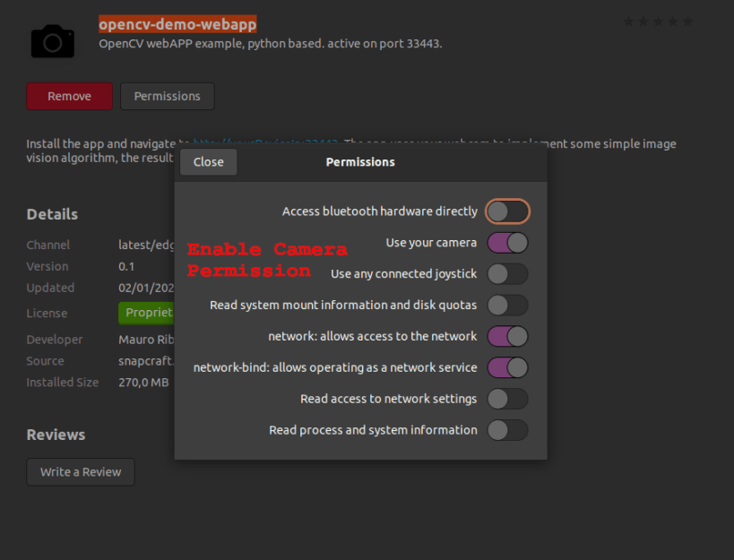This screenshot has height=560, width=734.
Task: Open the device URL link in description
Action: click(265, 142)
